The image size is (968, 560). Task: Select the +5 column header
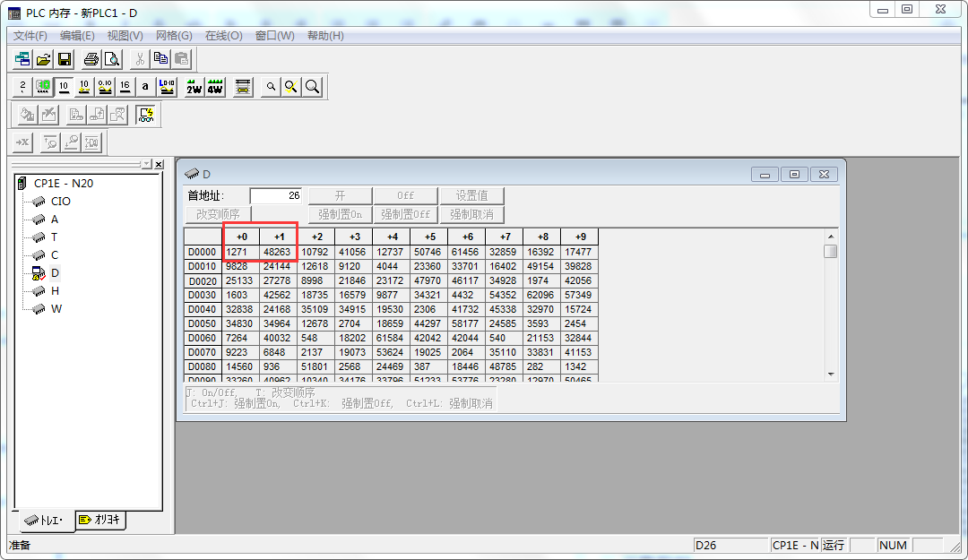[x=429, y=237]
